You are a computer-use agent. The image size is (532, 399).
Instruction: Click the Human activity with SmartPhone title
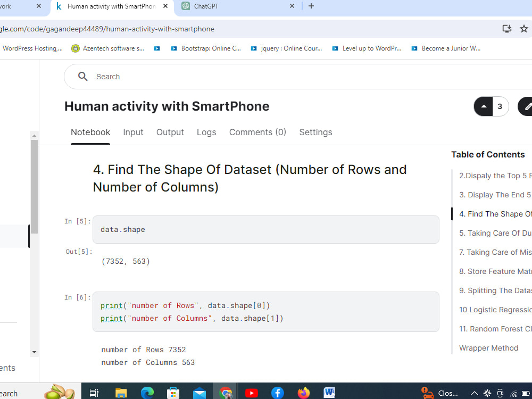click(167, 106)
